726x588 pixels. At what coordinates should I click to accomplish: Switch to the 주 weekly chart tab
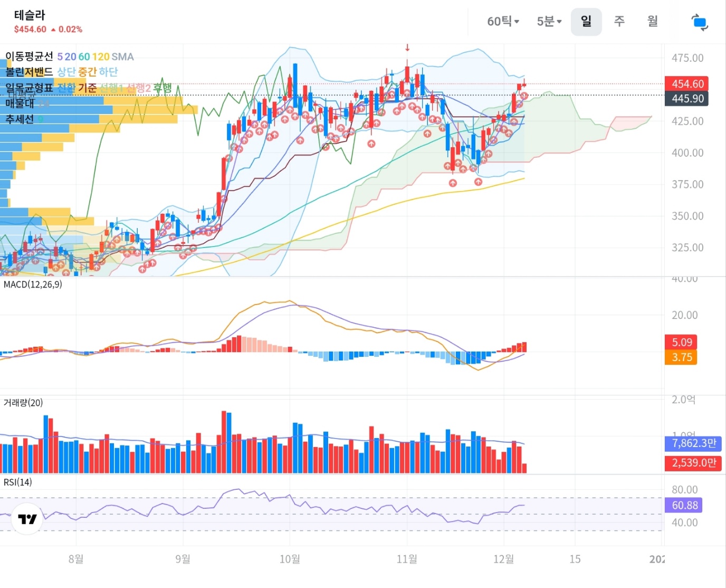[x=619, y=21]
